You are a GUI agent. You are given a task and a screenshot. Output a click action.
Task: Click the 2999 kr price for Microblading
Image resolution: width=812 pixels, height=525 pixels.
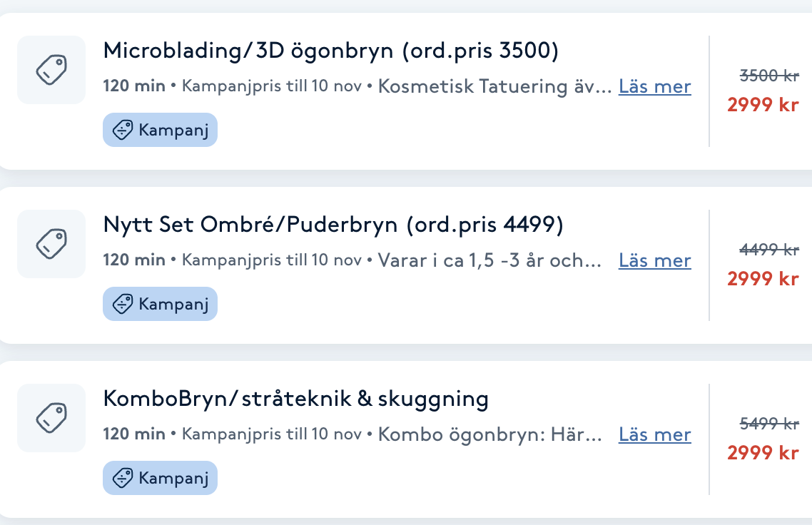click(x=763, y=105)
